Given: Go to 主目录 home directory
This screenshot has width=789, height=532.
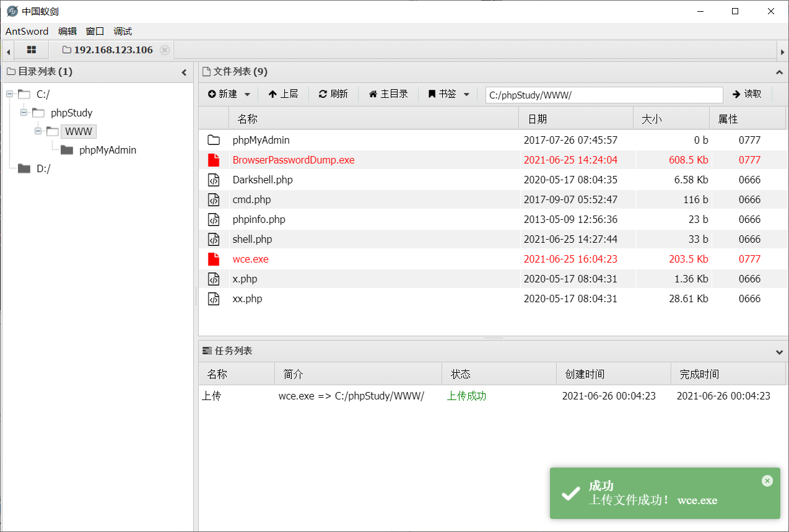Looking at the screenshot, I should click(388, 94).
